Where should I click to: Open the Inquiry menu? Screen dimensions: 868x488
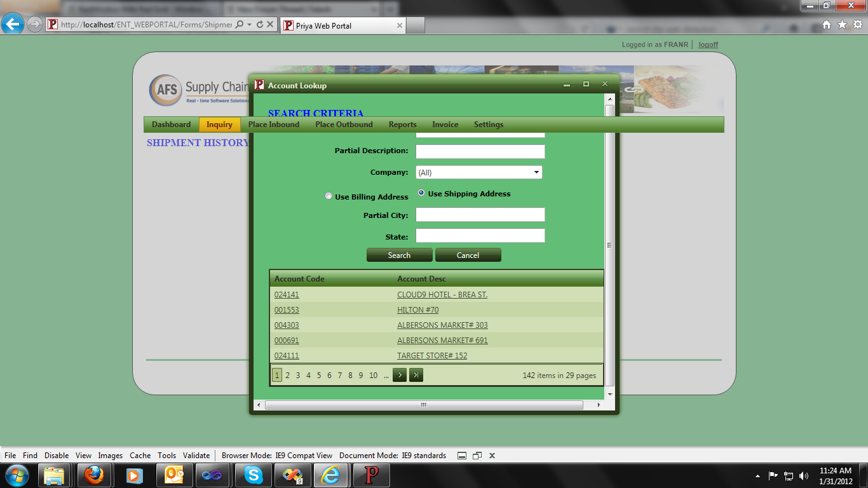(x=219, y=125)
